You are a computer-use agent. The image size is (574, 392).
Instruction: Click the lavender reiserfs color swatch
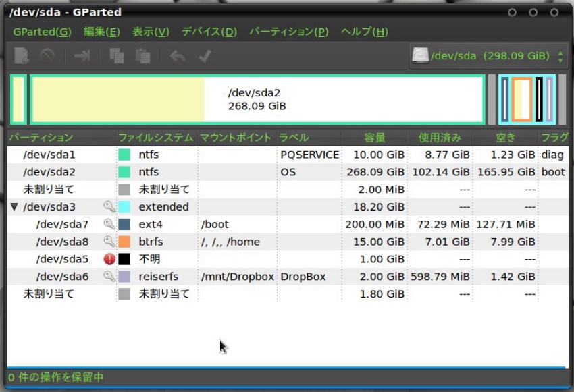(124, 276)
